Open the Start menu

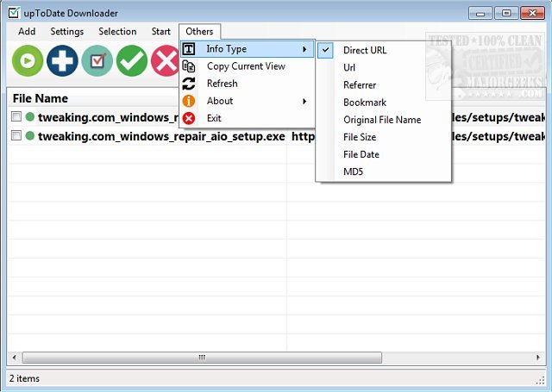pos(161,31)
